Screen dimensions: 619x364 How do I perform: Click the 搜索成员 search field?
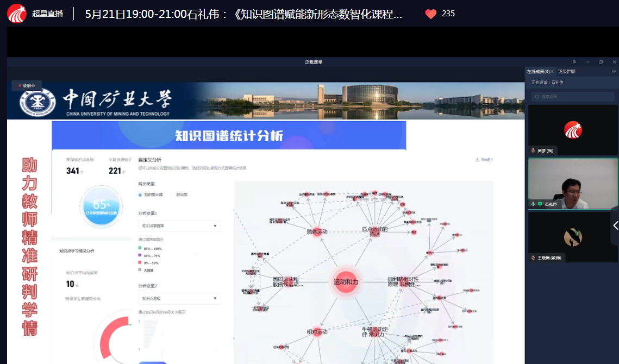572,97
